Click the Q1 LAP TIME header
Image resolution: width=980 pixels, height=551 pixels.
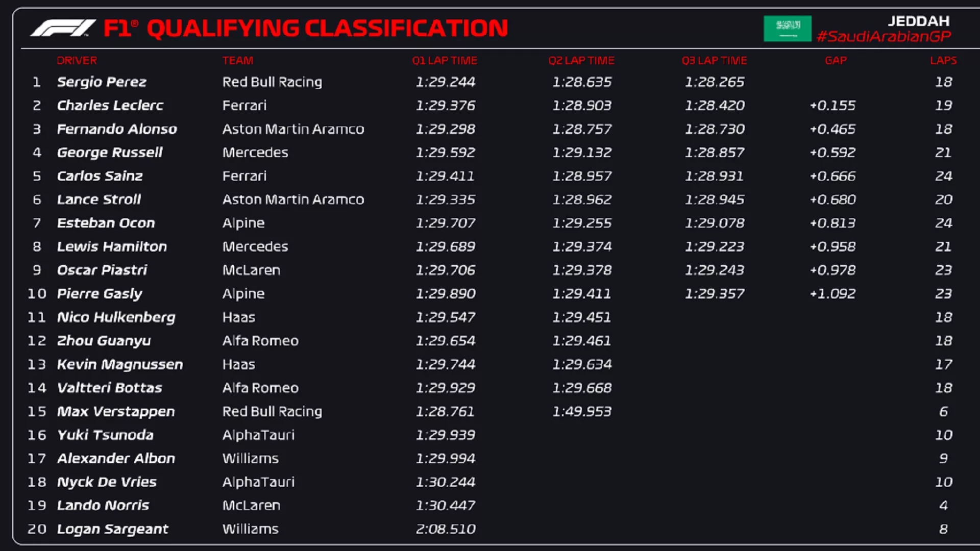(445, 60)
